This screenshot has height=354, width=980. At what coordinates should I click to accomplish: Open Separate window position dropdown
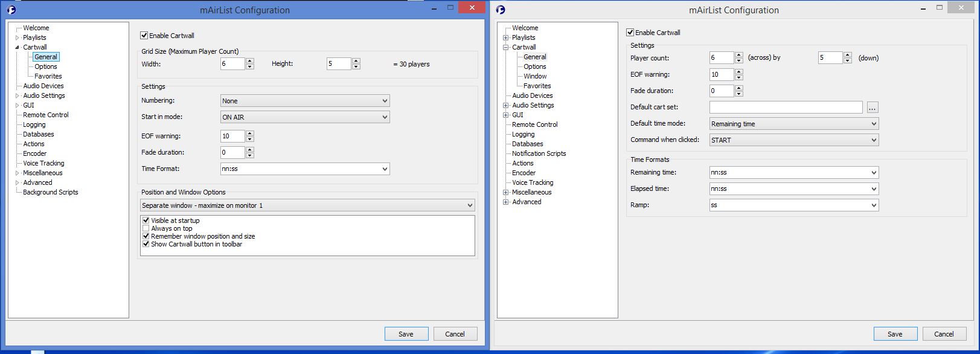coord(307,205)
